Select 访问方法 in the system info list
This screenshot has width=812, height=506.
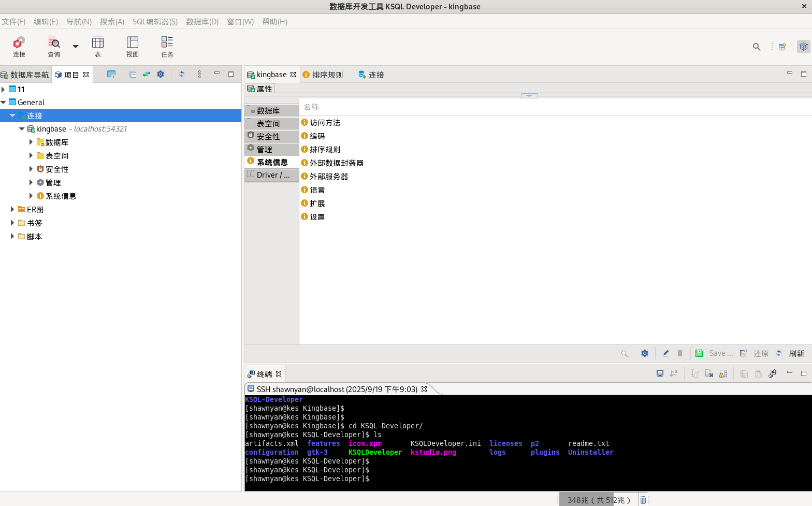tap(325, 123)
